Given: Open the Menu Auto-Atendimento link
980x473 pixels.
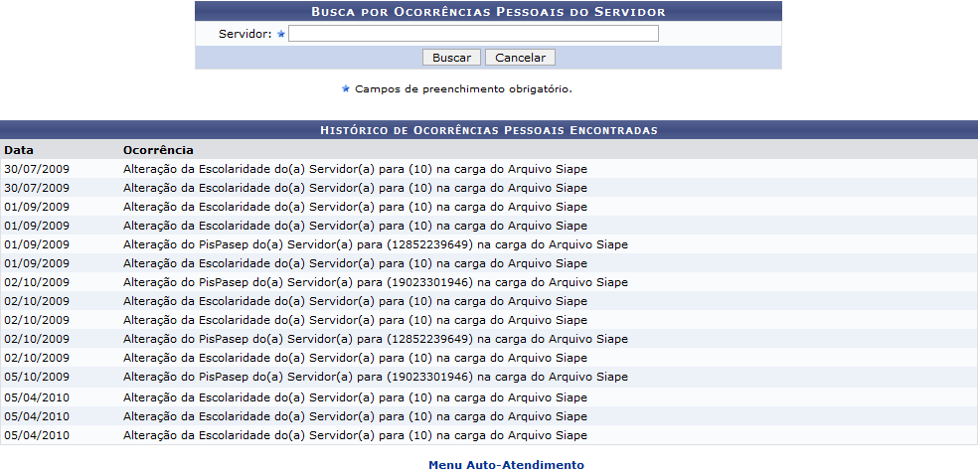Looking at the screenshot, I should [x=506, y=464].
